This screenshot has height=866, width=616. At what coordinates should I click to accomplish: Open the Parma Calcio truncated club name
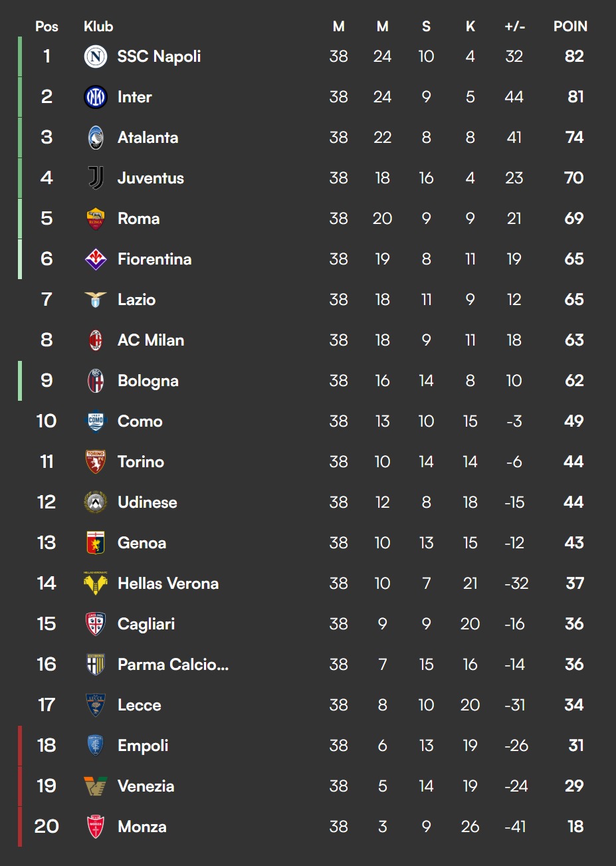tap(173, 665)
